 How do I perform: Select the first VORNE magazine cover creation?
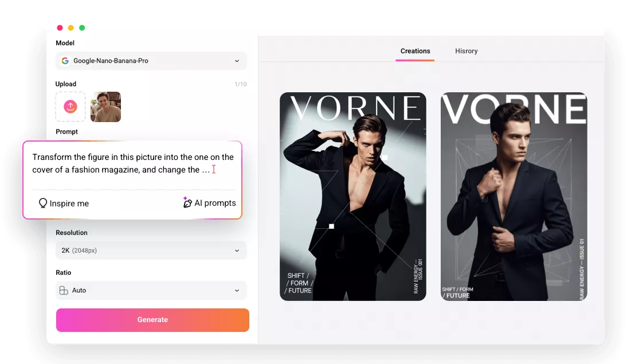coord(352,196)
